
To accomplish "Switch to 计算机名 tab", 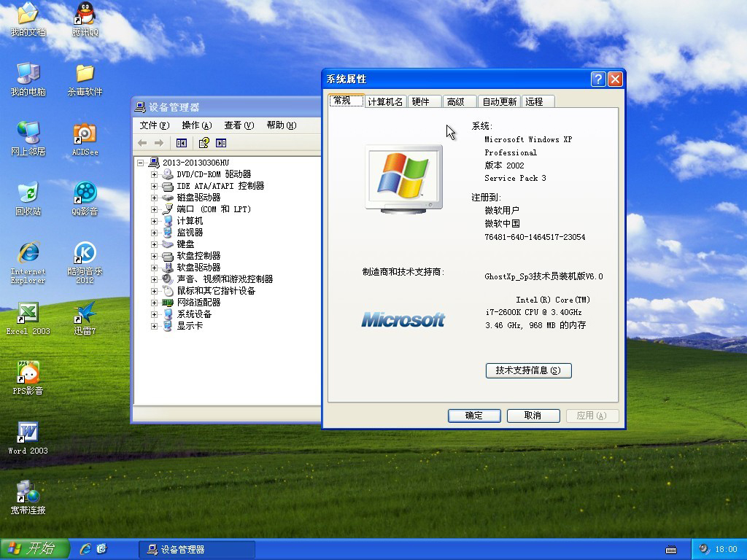I will (x=385, y=101).
